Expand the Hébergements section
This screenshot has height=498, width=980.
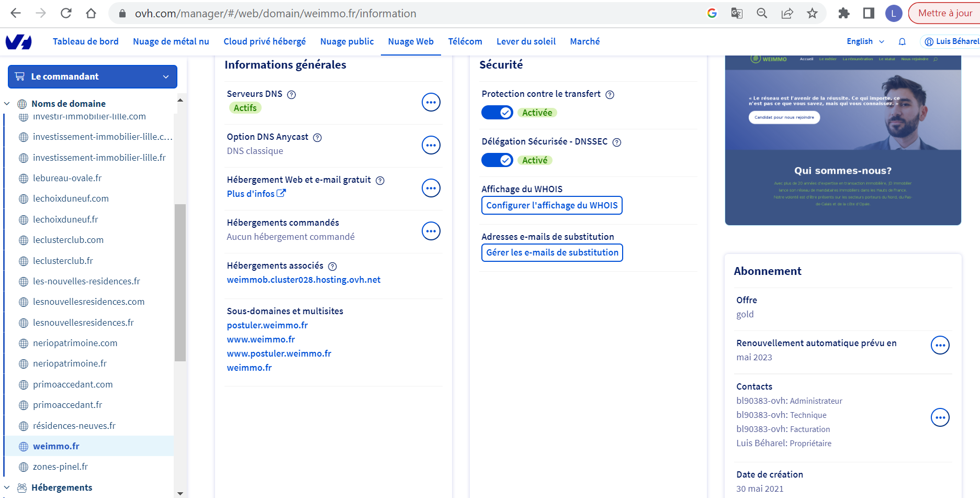pos(7,488)
